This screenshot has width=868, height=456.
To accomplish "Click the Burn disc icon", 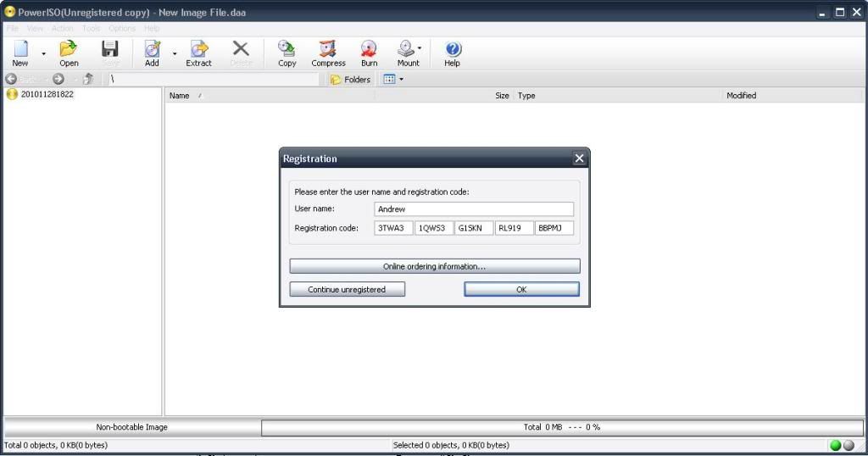I will coord(369,53).
